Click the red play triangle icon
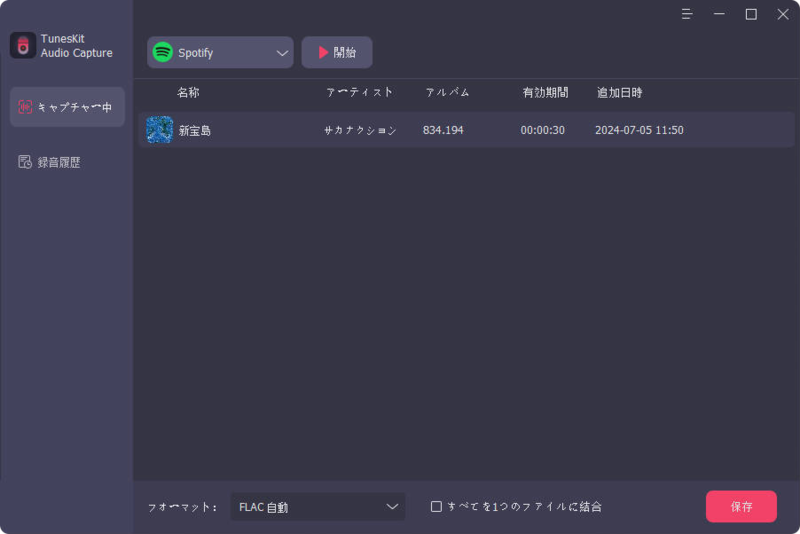This screenshot has width=800, height=534. click(x=323, y=53)
